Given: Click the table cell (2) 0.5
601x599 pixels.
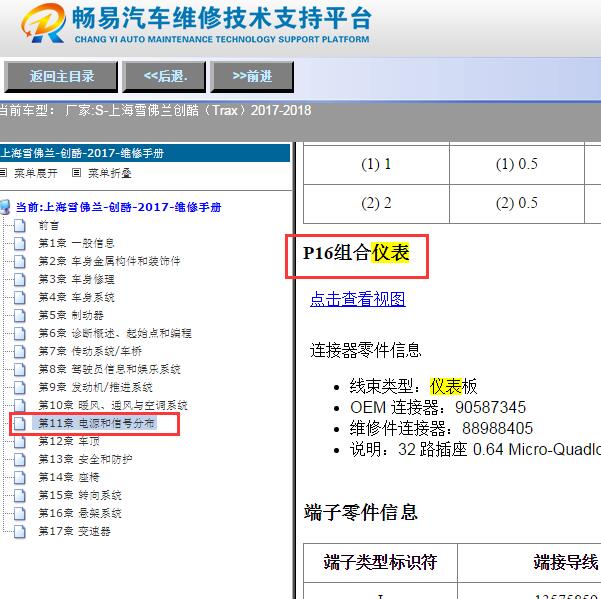Looking at the screenshot, I should pos(517,203).
